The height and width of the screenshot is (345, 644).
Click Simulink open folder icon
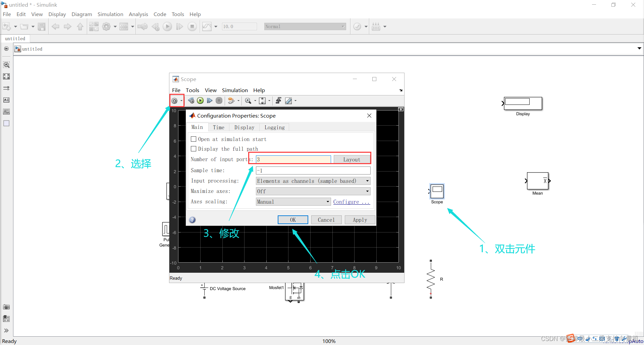[24, 26]
